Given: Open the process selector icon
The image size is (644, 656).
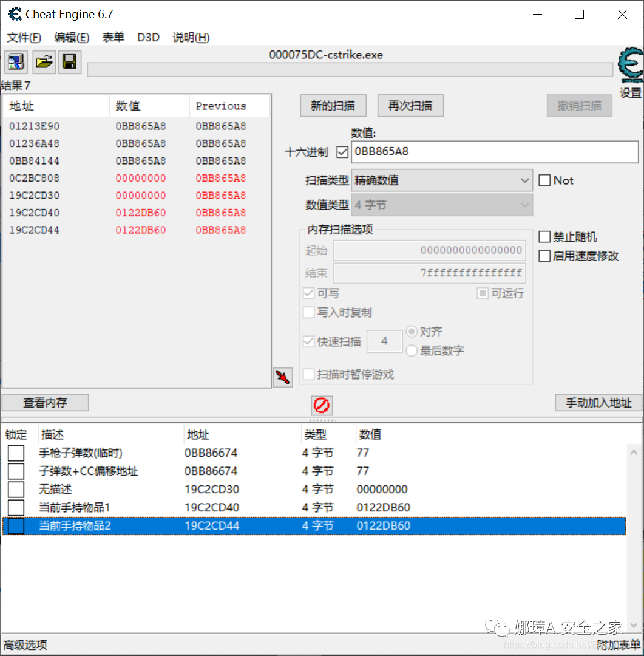Looking at the screenshot, I should click(x=16, y=63).
